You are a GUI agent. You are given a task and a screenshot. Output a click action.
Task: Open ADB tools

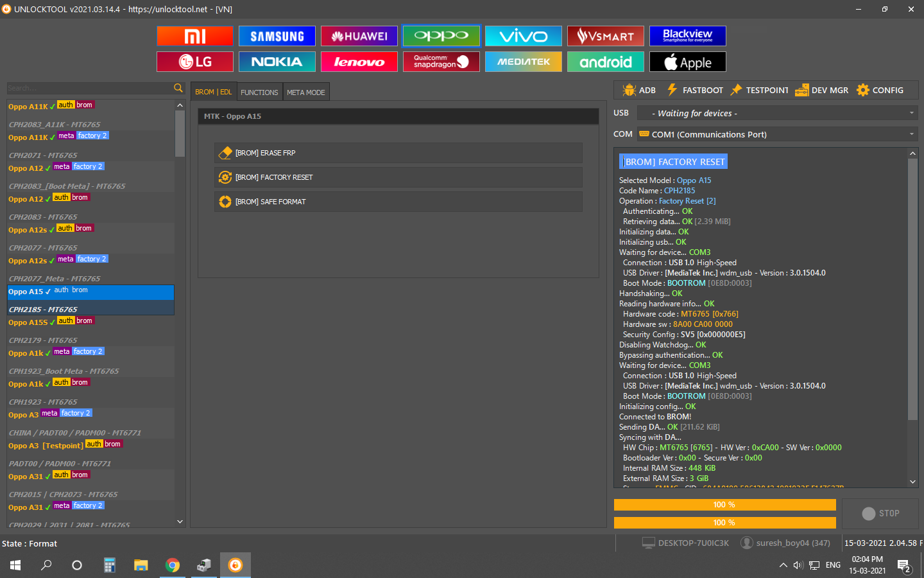pos(639,90)
